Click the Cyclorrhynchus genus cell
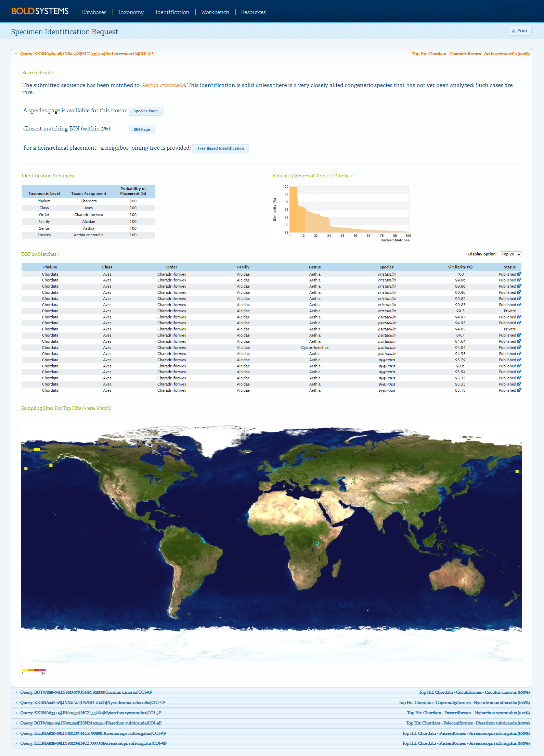544x756 pixels. pyautogui.click(x=315, y=348)
